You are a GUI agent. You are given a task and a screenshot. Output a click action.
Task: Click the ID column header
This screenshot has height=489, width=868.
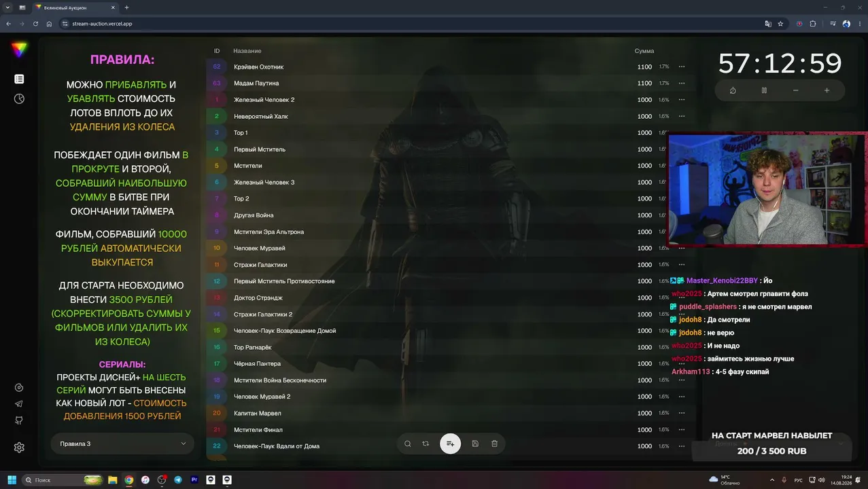[217, 51]
